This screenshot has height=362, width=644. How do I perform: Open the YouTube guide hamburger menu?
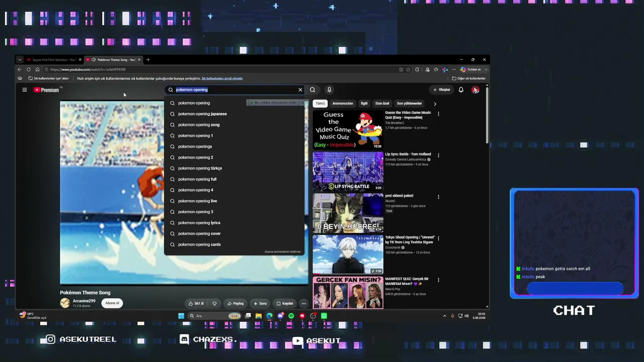coord(24,90)
